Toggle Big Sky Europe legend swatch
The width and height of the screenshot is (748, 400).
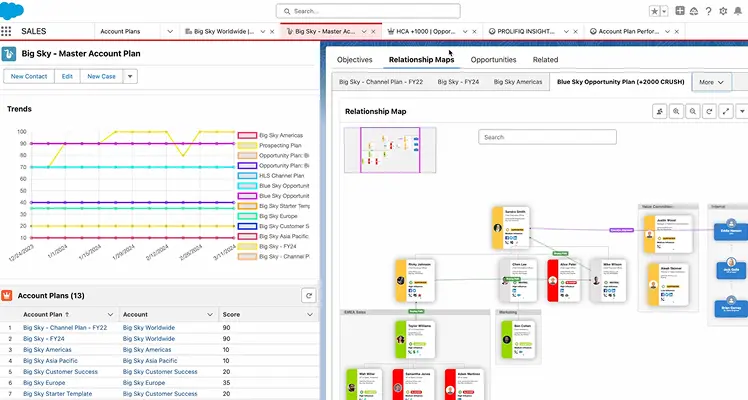(247, 216)
